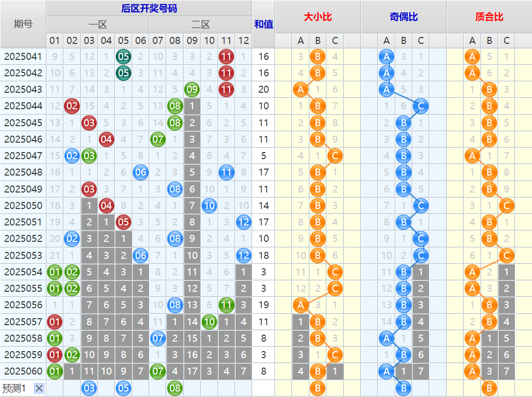The image size is (532, 397).
Task: Click red ball 01 in row 2025059
Action: (54, 355)
